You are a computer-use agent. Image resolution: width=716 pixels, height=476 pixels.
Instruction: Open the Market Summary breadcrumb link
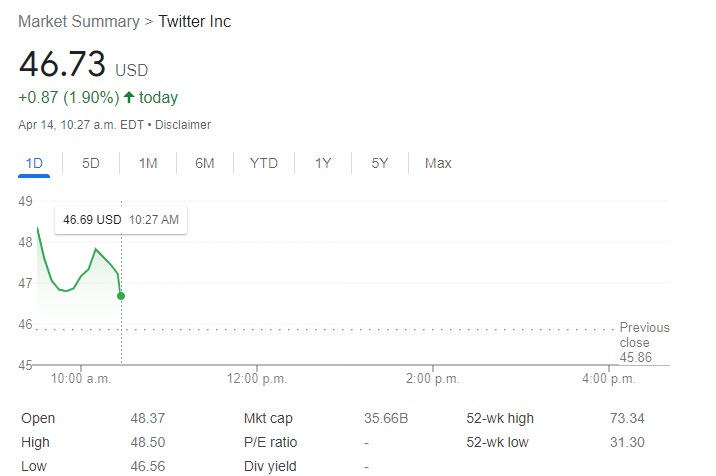point(80,21)
